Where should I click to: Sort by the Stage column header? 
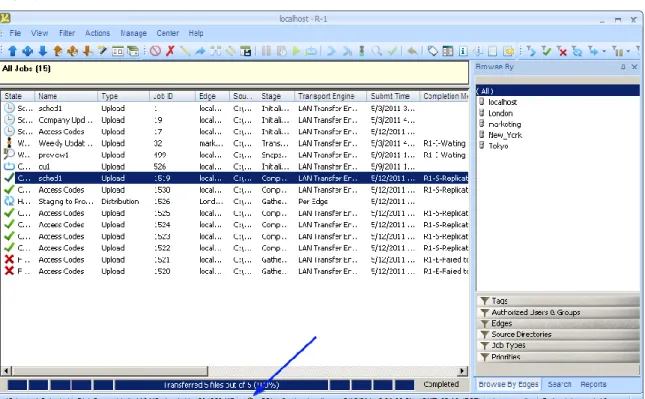pos(276,96)
